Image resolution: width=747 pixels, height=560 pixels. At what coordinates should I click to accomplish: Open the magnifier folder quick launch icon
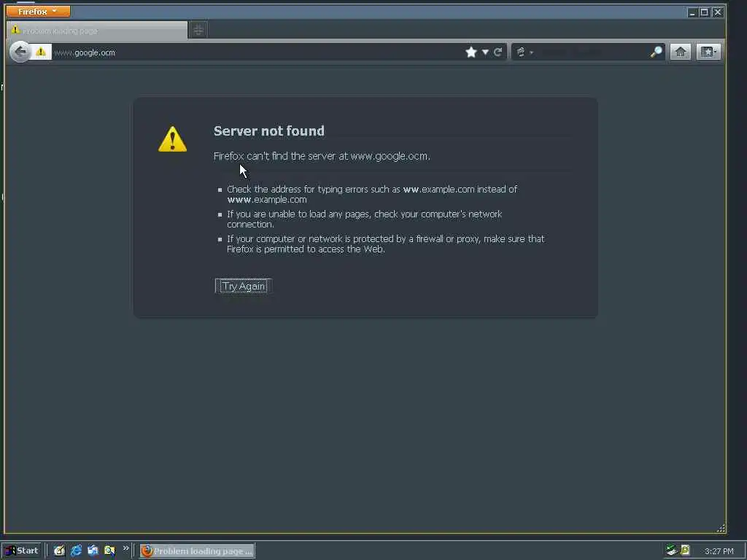tap(109, 551)
